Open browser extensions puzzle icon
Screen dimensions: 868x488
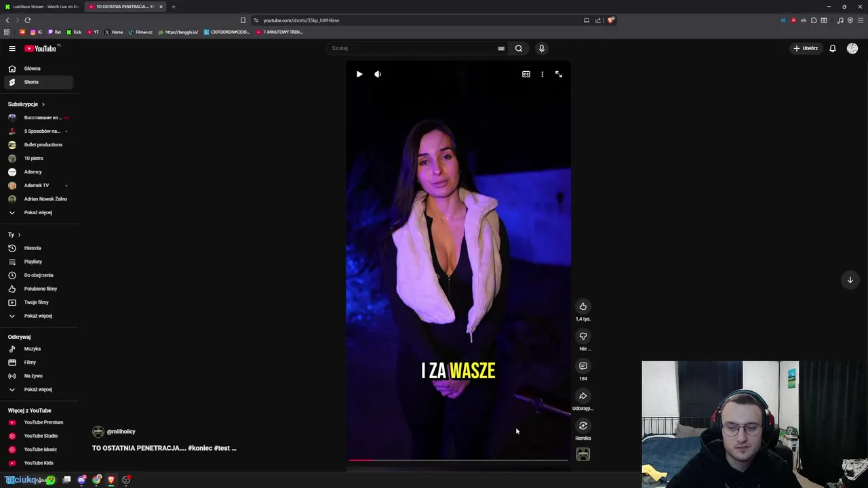point(814,20)
